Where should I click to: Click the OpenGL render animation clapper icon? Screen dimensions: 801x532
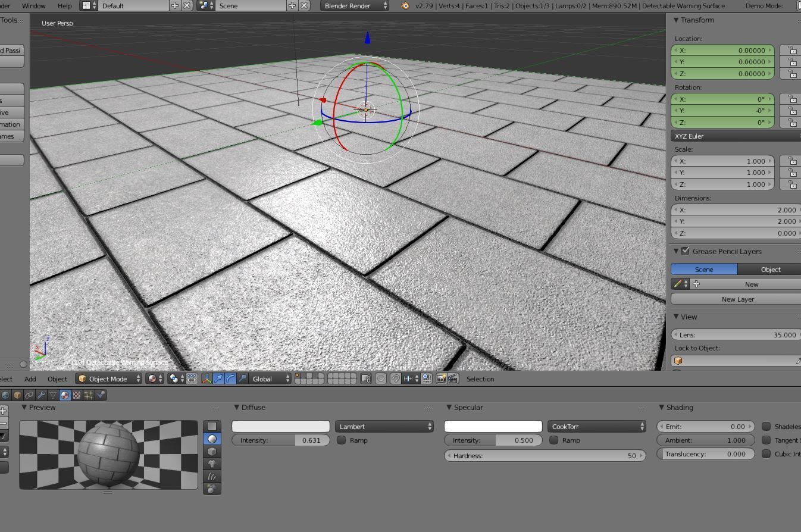point(453,378)
